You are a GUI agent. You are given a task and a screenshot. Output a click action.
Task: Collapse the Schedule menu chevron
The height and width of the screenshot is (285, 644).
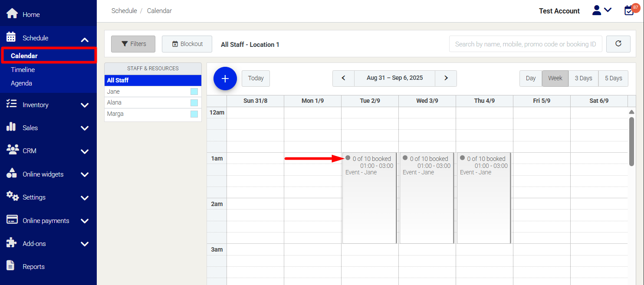(85, 40)
